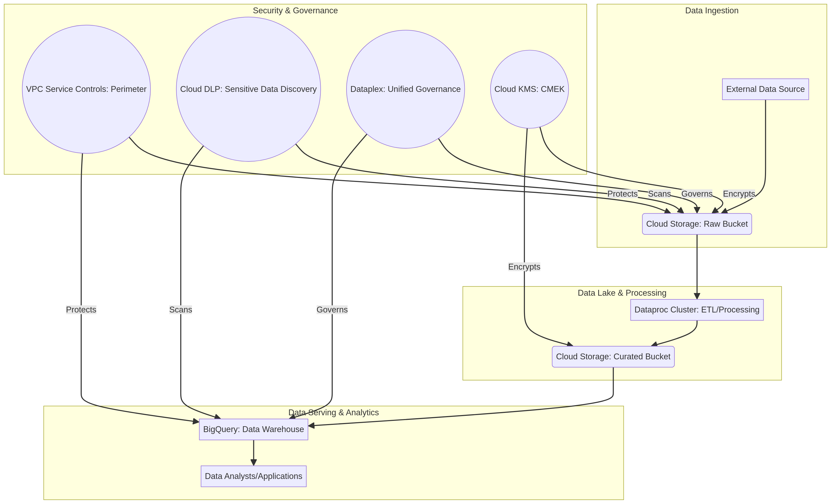This screenshot has width=831, height=504.
Task: Click the Data Lake & Processing title
Action: pyautogui.click(x=622, y=293)
